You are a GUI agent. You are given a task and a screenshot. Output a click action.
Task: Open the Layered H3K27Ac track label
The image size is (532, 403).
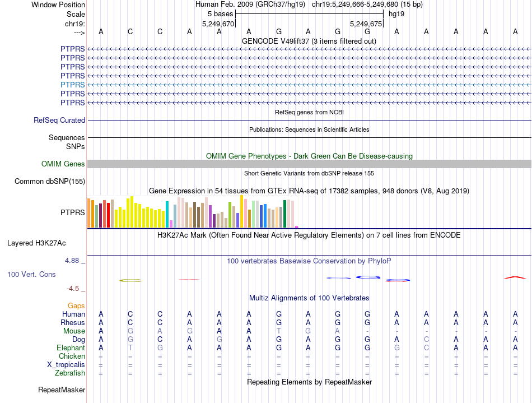[36, 243]
